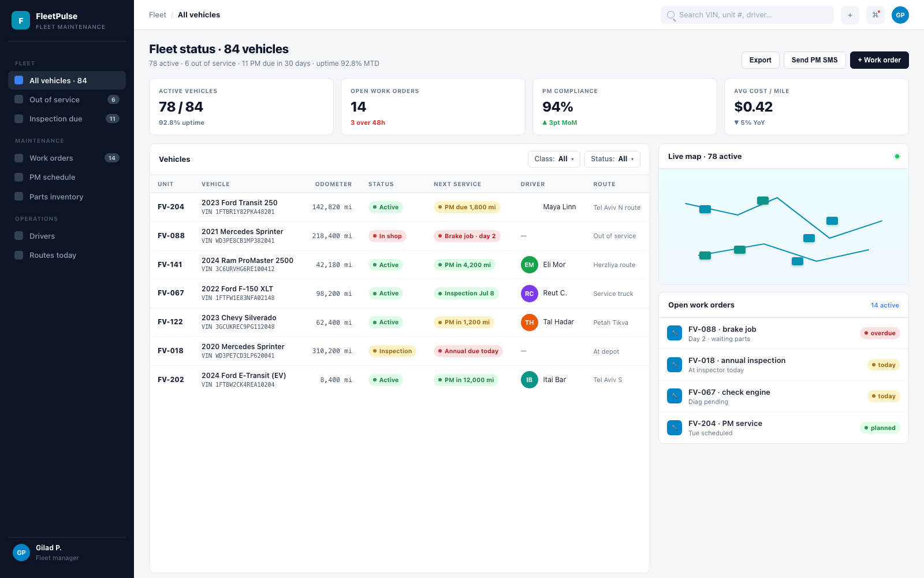This screenshot has width=924, height=578.
Task: Click the + Work order button
Action: tap(879, 60)
